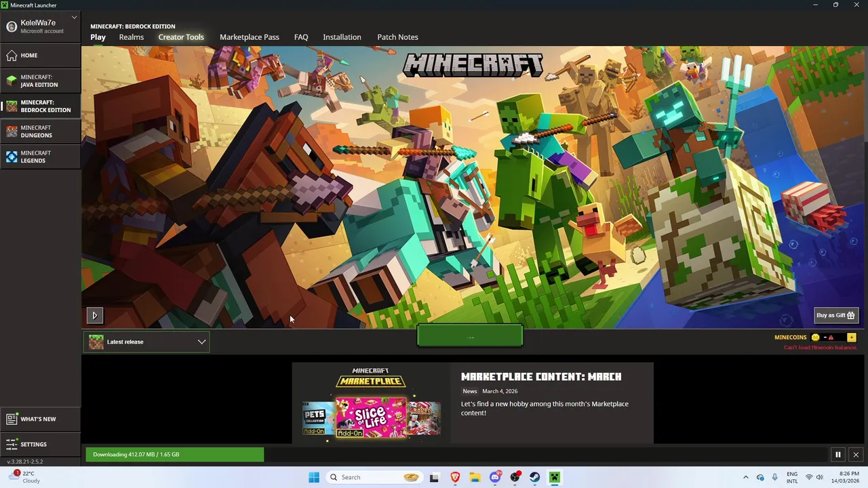Pause the current download
Image resolution: width=868 pixels, height=488 pixels.
[x=837, y=455]
